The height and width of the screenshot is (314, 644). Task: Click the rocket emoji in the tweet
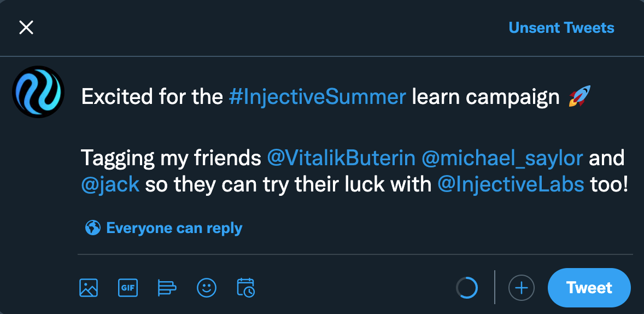[x=578, y=97]
